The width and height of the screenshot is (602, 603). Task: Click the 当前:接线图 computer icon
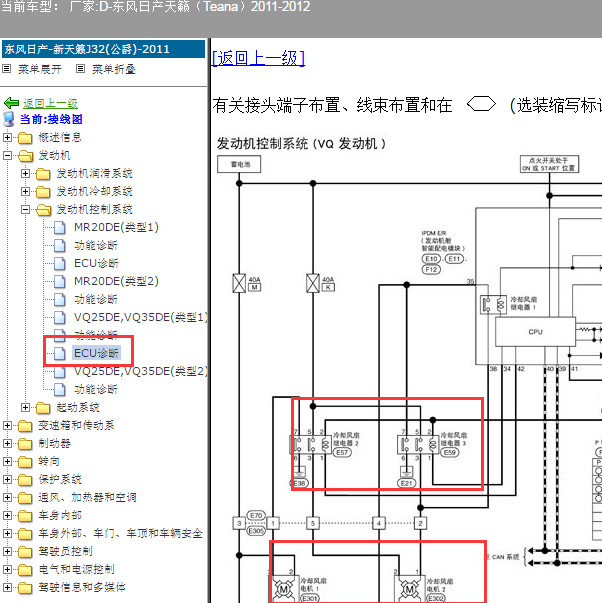pyautogui.click(x=11, y=120)
